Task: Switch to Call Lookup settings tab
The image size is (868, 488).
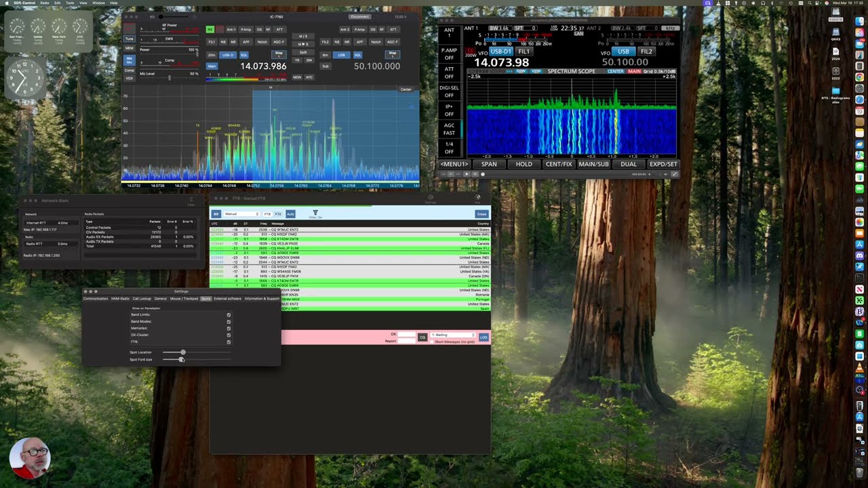Action: (142, 298)
